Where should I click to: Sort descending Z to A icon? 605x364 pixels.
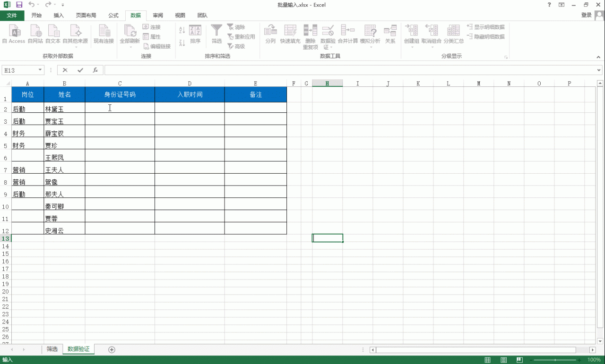(182, 42)
